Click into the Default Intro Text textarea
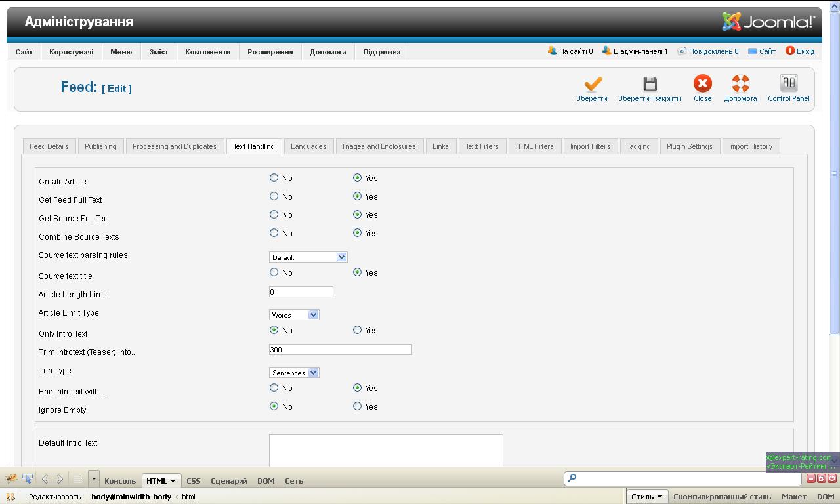 386,451
